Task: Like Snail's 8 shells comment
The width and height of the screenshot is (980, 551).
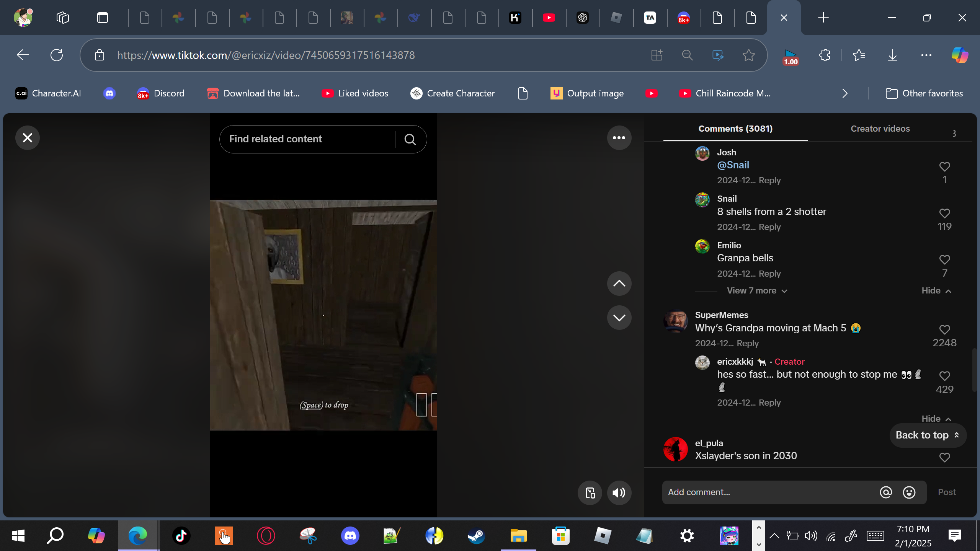Action: (x=944, y=214)
